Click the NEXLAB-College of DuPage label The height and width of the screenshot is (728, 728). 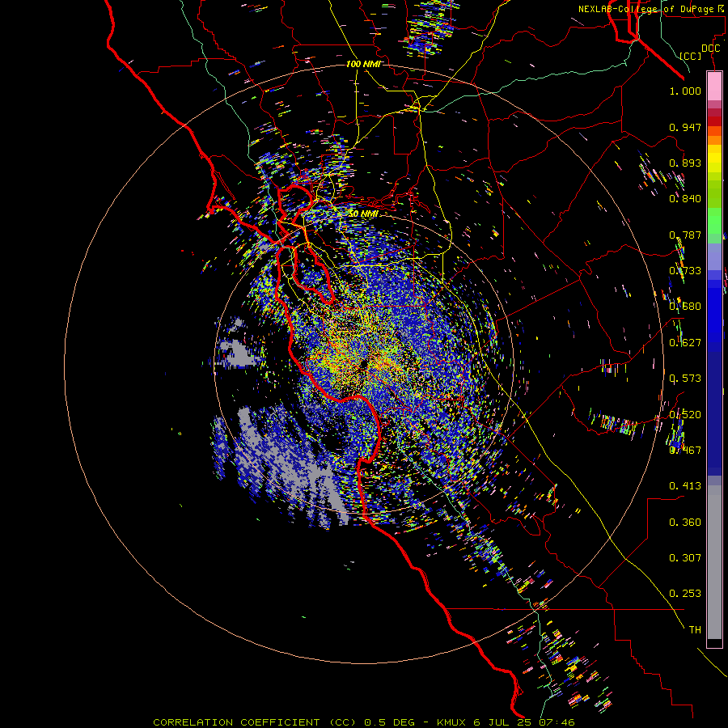click(645, 9)
